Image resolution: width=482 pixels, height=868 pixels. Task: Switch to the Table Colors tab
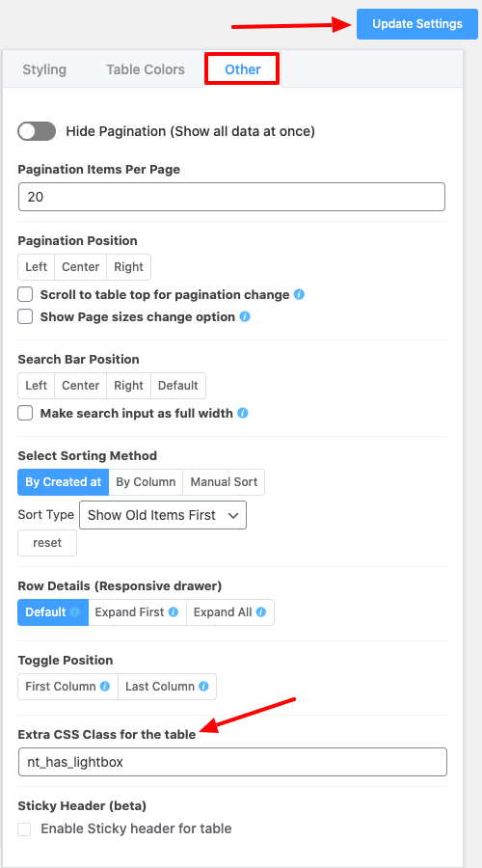[146, 69]
